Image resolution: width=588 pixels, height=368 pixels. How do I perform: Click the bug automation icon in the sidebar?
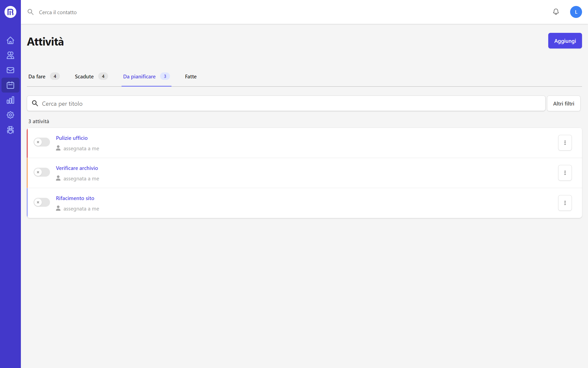[x=10, y=130]
